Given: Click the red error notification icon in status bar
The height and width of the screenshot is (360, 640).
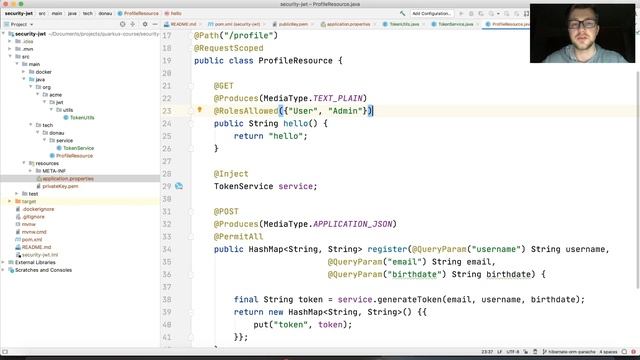Looking at the screenshot, I should click(634, 352).
